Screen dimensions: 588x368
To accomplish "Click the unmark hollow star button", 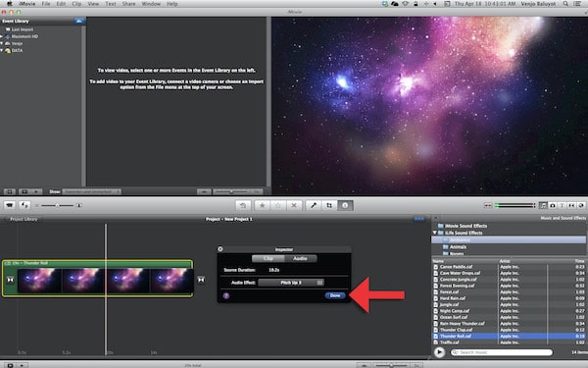I will click(x=278, y=205).
